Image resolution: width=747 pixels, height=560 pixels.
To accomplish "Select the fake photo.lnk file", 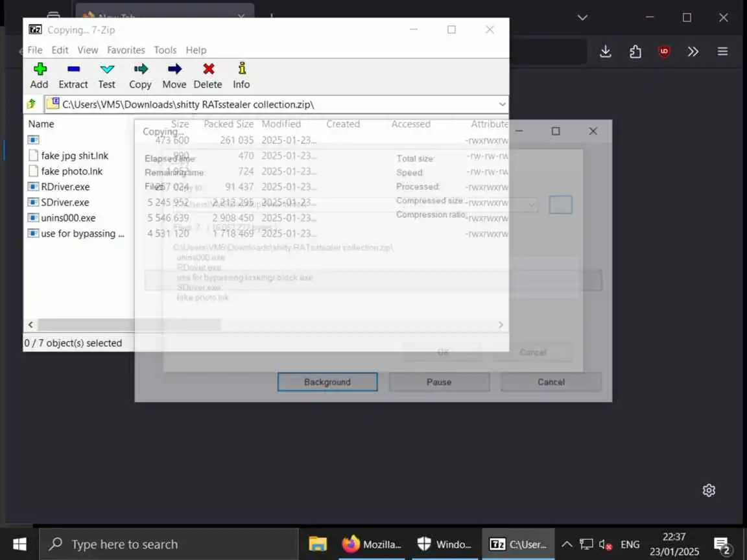I will (x=72, y=171).
